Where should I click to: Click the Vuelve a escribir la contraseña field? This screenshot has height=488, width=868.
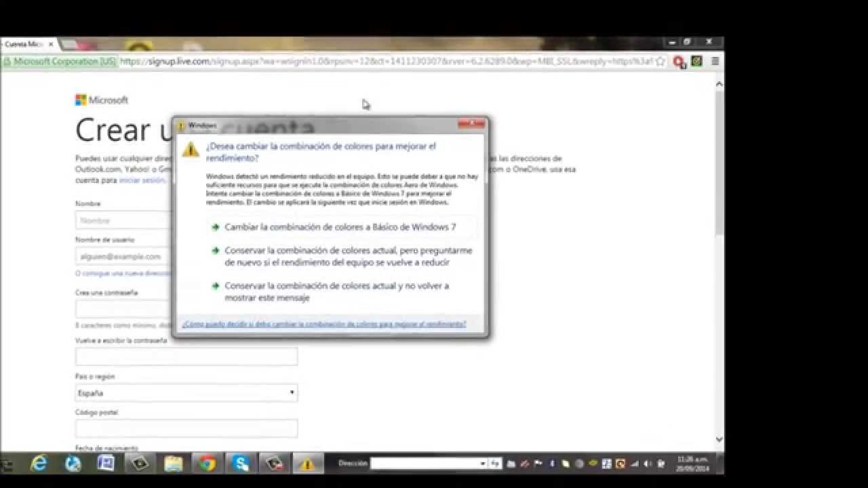186,357
